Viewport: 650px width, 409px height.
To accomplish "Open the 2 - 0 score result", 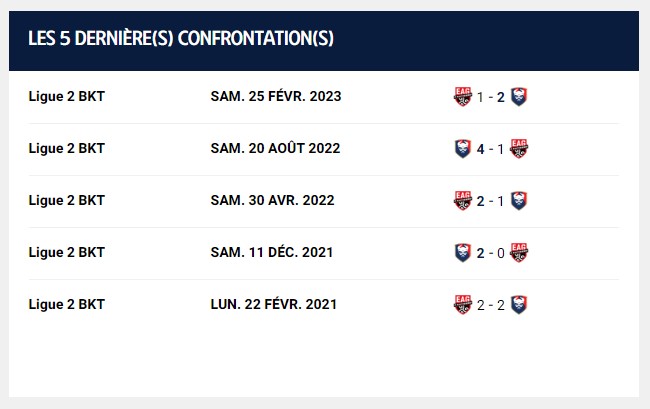I will (x=491, y=253).
